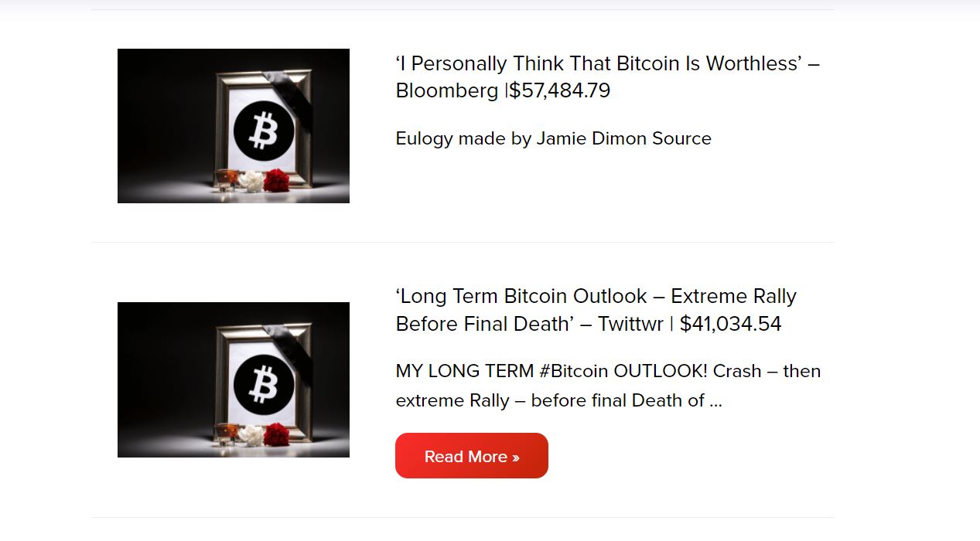Click the red Read More button

coord(471,456)
